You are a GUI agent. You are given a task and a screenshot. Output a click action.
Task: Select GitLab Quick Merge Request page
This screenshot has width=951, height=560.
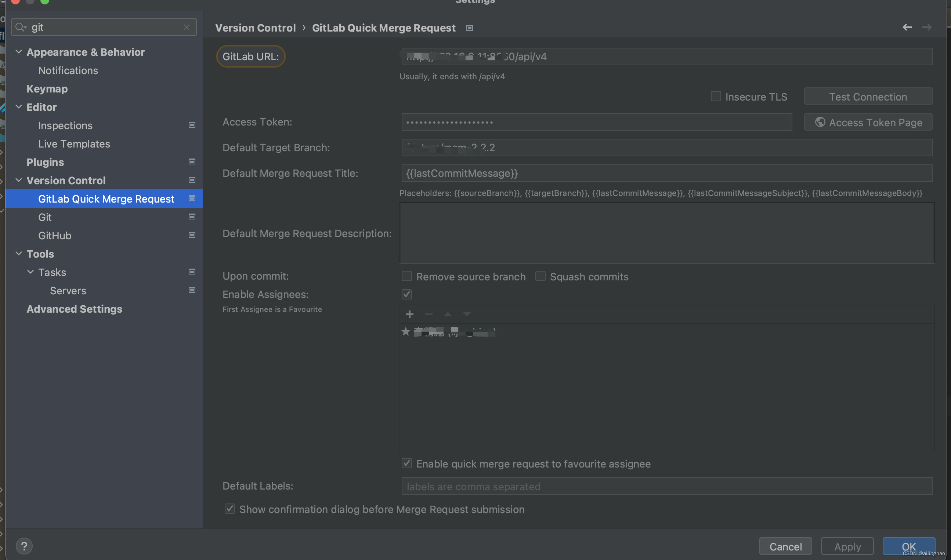pos(106,199)
